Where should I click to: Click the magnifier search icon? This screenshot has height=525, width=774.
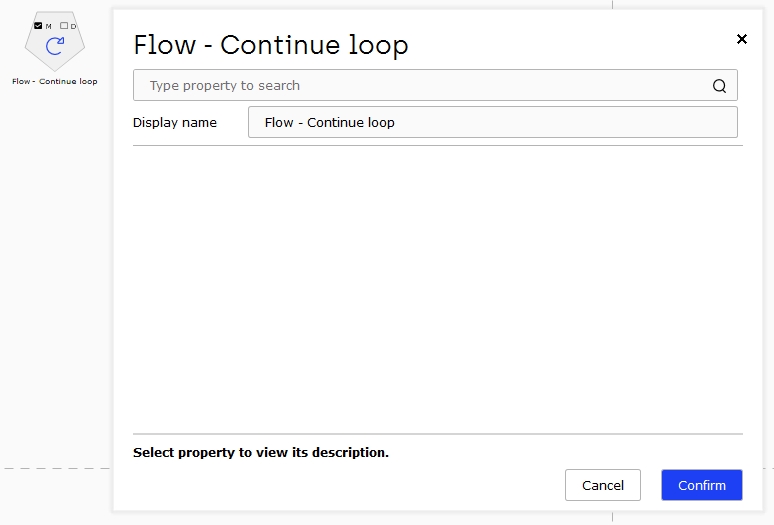click(719, 86)
